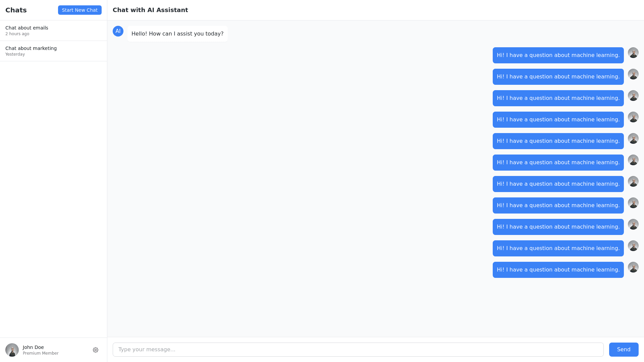Send the message with Send button
644x362 pixels.
pyautogui.click(x=624, y=350)
